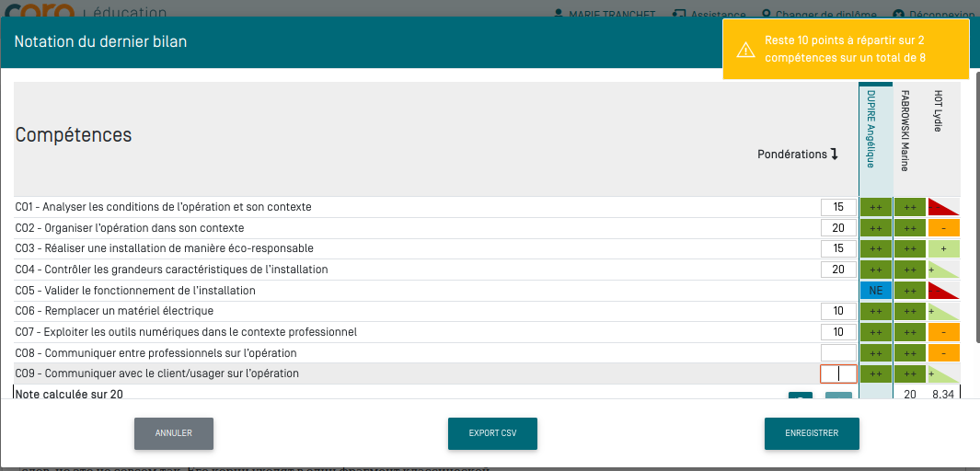Viewport: 980px width, 471px height.
Task: Click HOT Lydie's red cell for C01
Action: (x=943, y=207)
